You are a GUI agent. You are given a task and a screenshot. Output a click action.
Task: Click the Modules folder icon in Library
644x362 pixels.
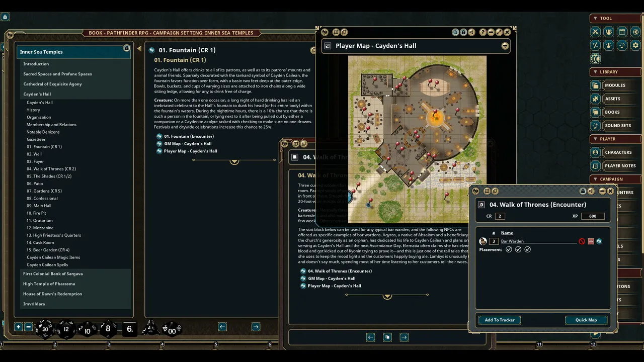pyautogui.click(x=596, y=85)
